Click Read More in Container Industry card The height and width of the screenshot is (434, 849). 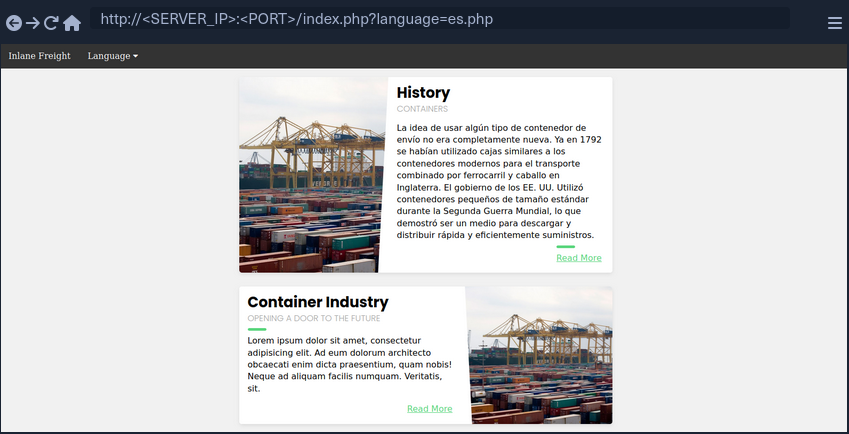(x=429, y=409)
